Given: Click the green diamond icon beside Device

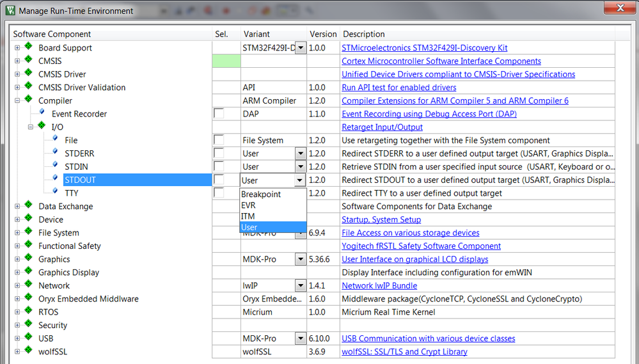Looking at the screenshot, I should [x=29, y=218].
